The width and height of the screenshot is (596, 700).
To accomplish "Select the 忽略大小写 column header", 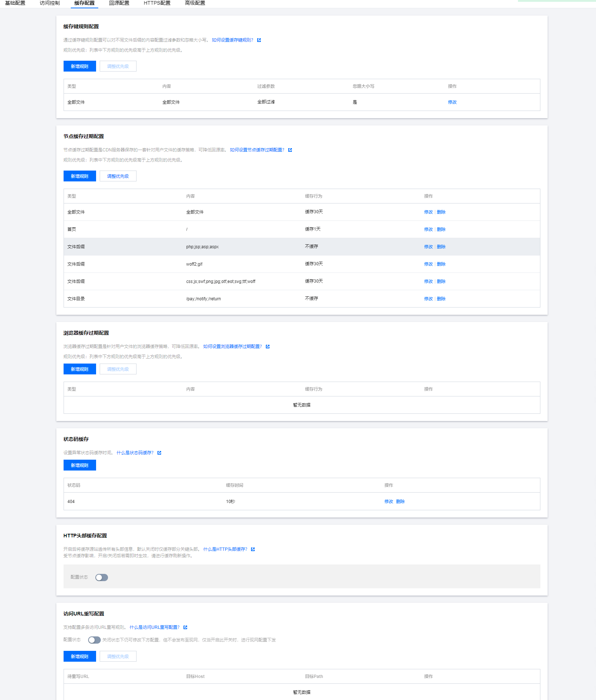I will [363, 86].
